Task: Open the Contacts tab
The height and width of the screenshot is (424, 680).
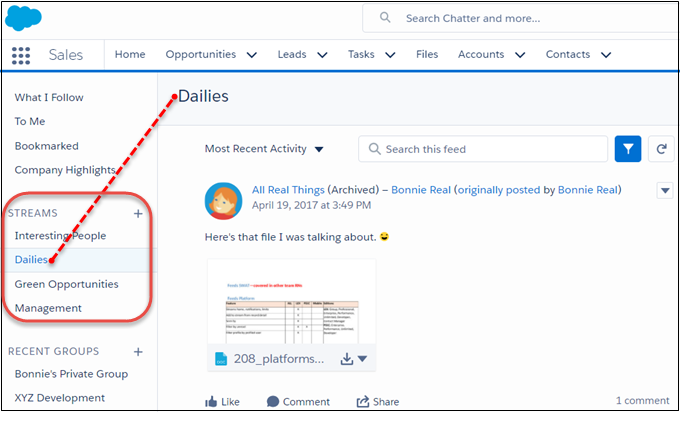Action: coord(568,54)
